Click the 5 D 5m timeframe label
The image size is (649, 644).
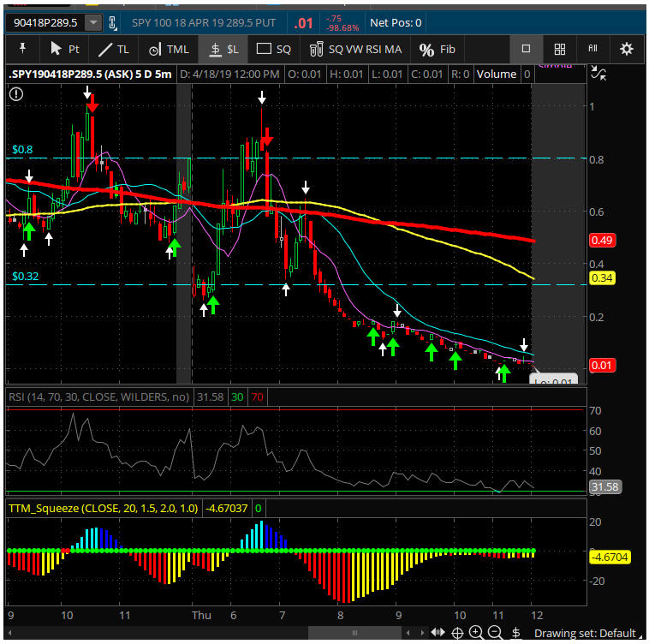click(153, 75)
